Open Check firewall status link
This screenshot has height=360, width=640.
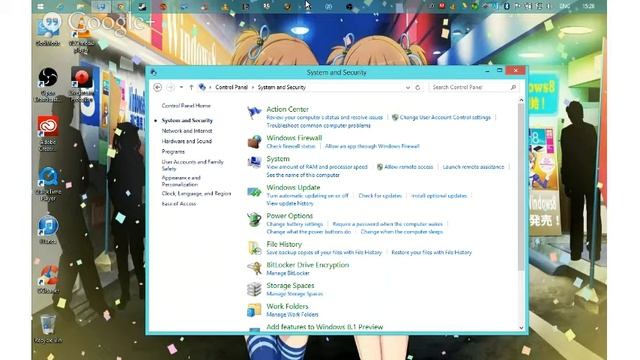tap(291, 146)
